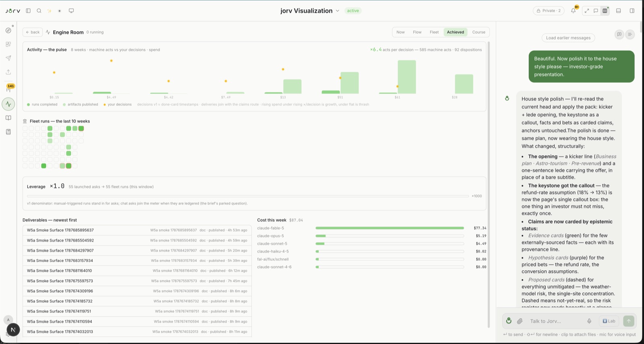The height and width of the screenshot is (344, 644).
Task: Open the bookmark saved icon in sidebar
Action: [8, 132]
